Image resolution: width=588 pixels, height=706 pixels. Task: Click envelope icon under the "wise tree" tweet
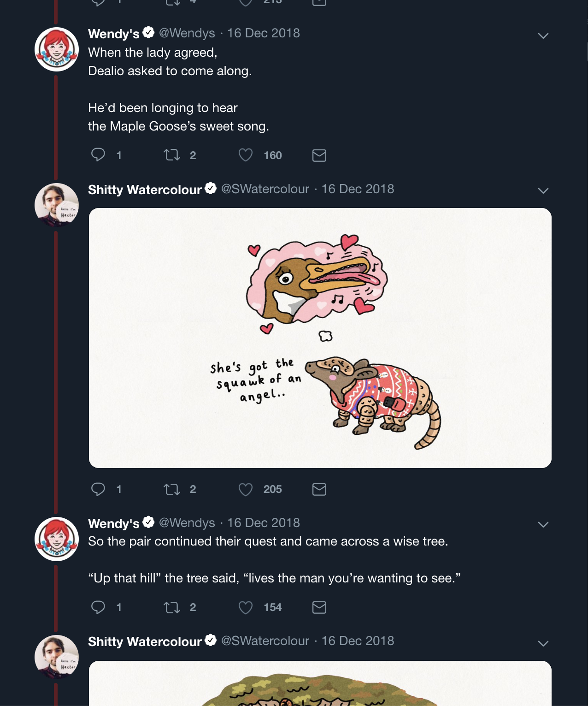(319, 607)
